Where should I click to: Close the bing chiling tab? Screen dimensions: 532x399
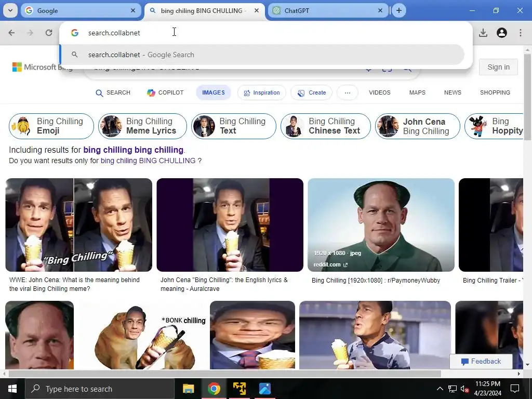pos(257,10)
